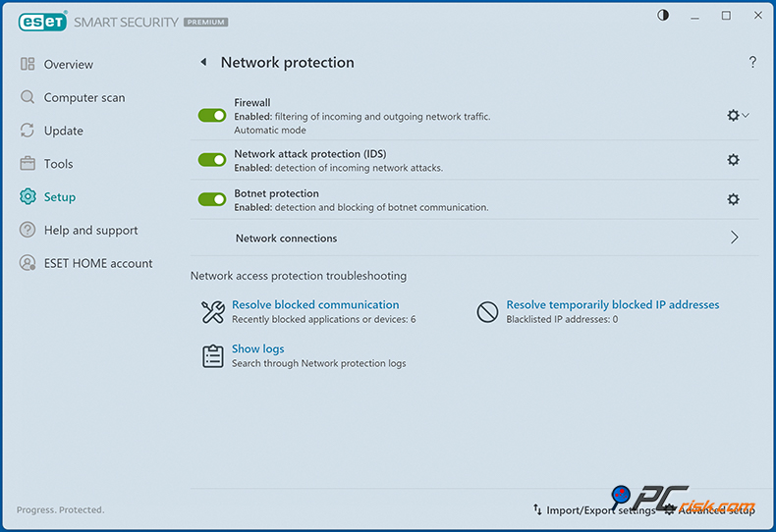Open ESET HOME account page
This screenshot has height=532, width=776.
(97, 263)
